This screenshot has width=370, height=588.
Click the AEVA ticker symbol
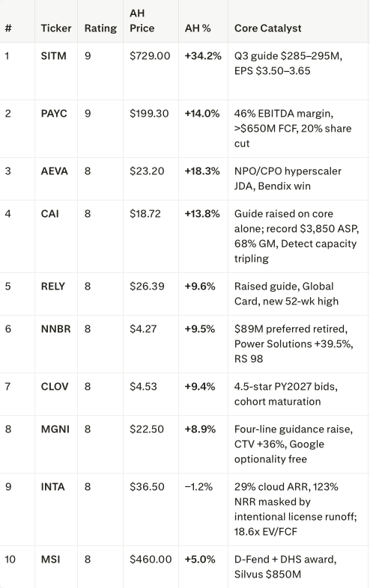click(x=55, y=171)
